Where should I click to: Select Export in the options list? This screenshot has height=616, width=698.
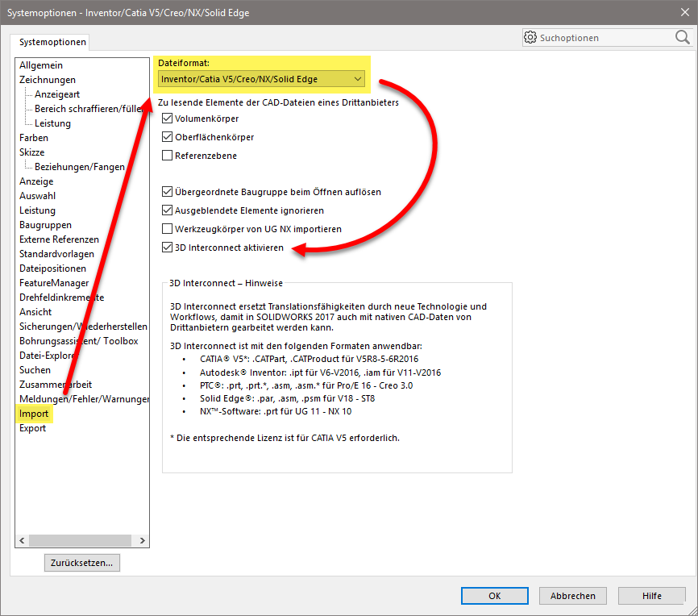(32, 428)
